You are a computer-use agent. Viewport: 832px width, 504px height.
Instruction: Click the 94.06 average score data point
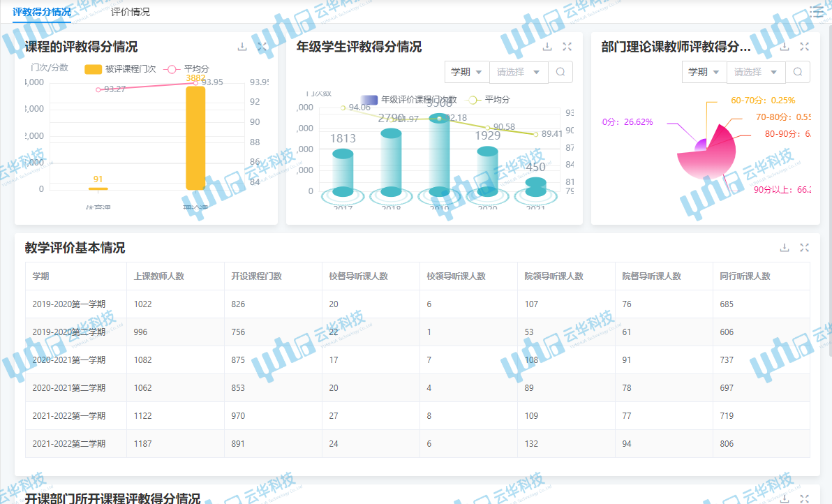point(343,108)
